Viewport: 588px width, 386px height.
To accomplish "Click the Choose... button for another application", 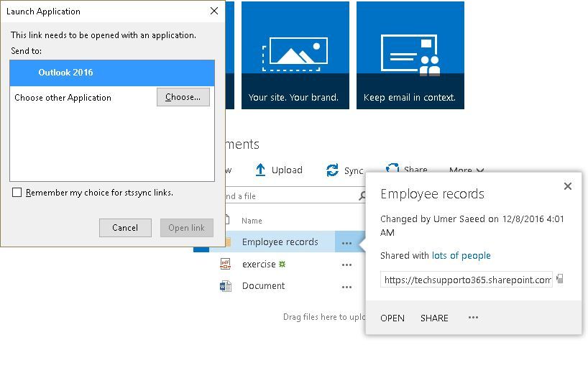I will [183, 97].
